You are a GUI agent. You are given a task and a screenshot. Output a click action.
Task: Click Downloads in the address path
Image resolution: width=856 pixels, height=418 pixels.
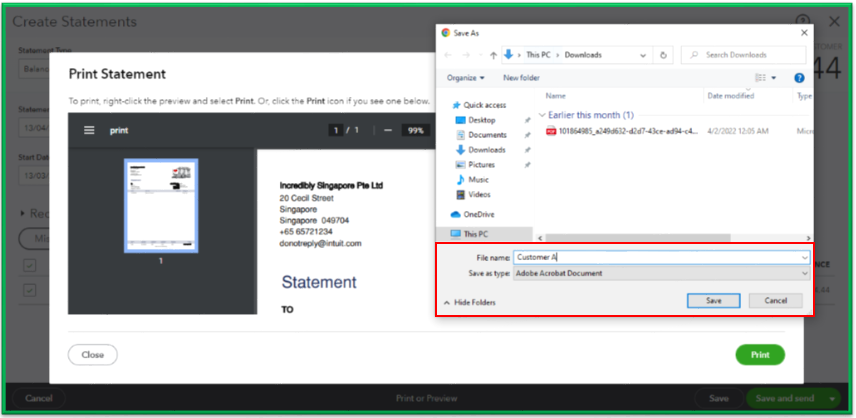[x=583, y=55]
